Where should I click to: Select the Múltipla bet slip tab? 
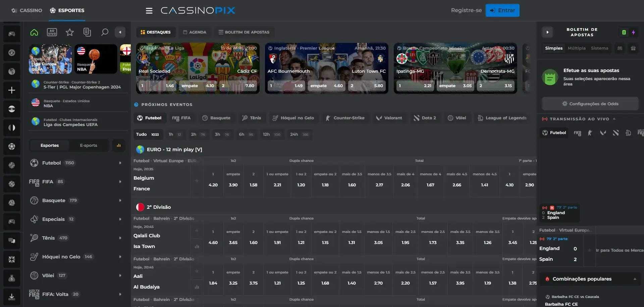577,48
